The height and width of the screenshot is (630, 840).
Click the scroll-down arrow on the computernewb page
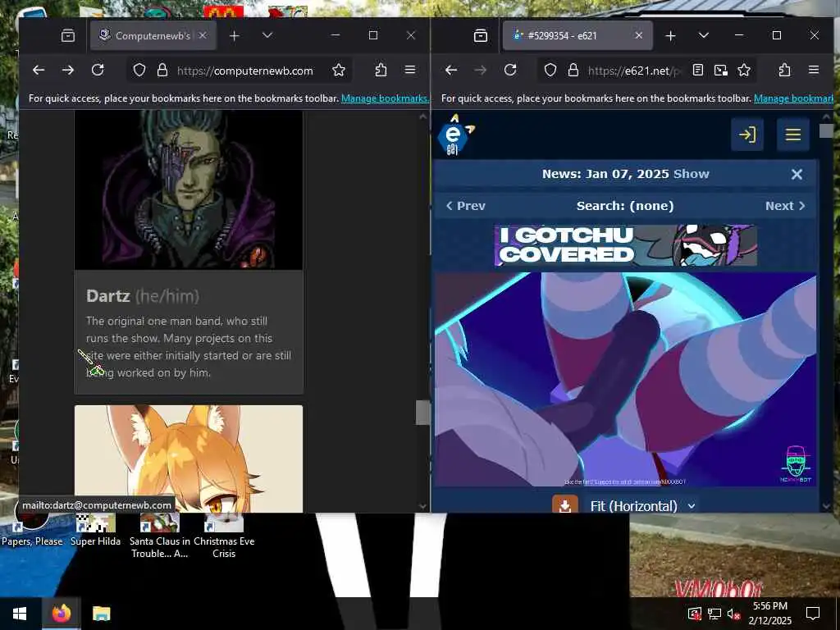[x=422, y=506]
